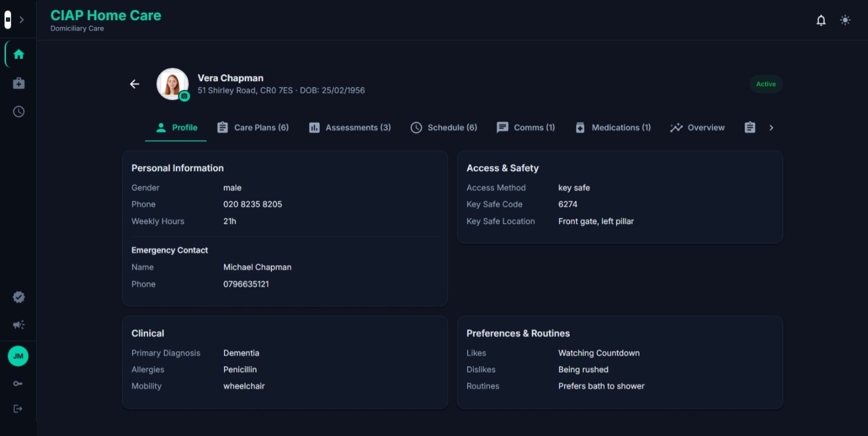Click the Penicillin allergy value

pos(240,370)
